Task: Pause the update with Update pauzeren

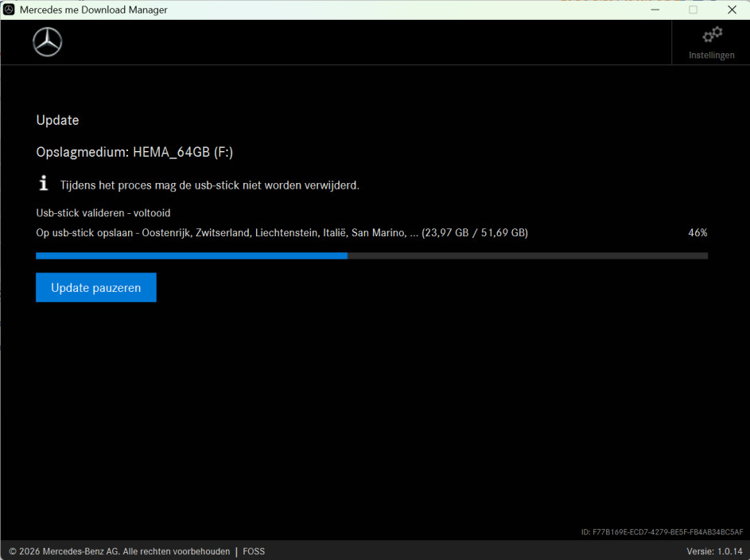Action: click(x=96, y=287)
